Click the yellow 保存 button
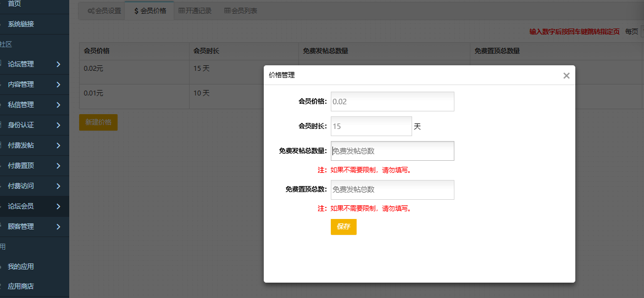Image resolution: width=644 pixels, height=298 pixels. (343, 227)
